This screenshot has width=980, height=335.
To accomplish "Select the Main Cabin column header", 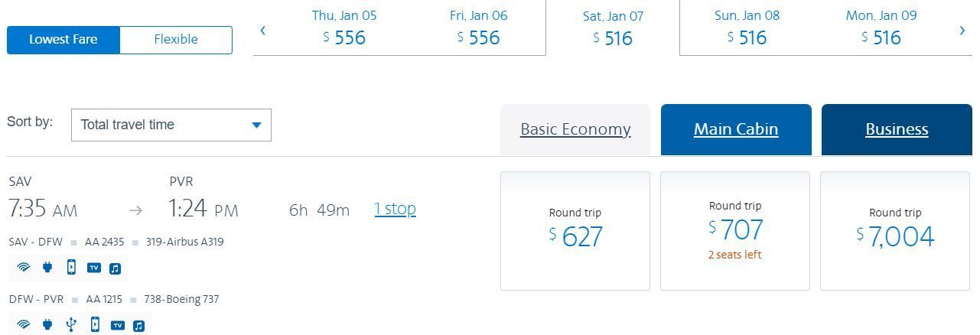I will click(x=736, y=129).
